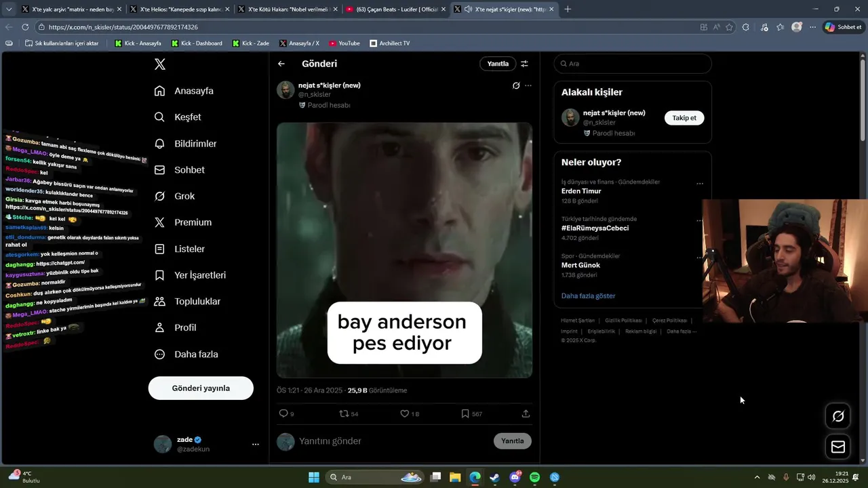Reload the page
The width and height of the screenshot is (868, 488).
(25, 27)
